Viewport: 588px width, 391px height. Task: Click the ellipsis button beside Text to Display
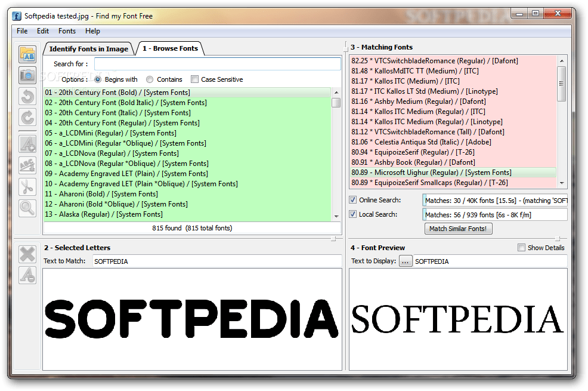tap(406, 261)
